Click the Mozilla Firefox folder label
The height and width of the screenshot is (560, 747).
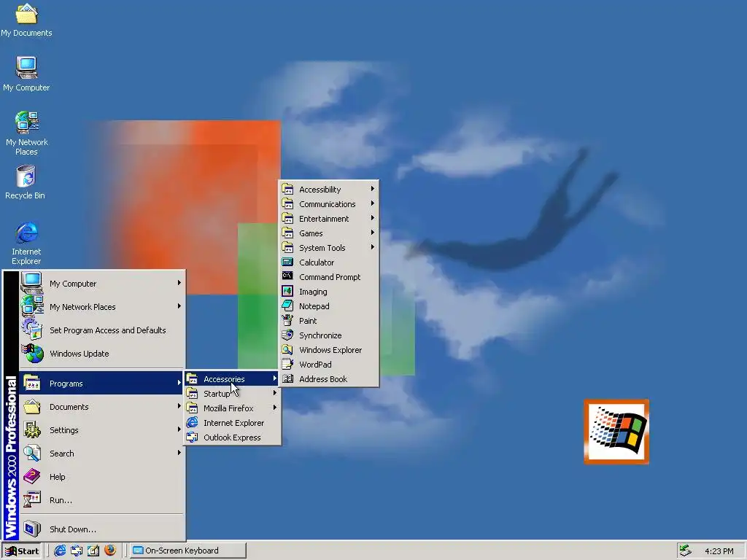coord(228,408)
